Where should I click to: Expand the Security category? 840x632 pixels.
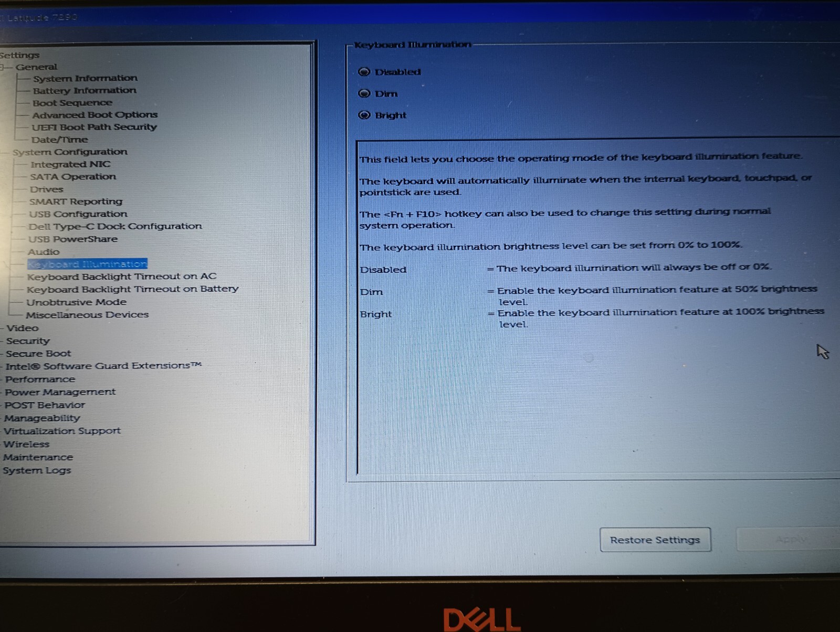click(x=27, y=341)
